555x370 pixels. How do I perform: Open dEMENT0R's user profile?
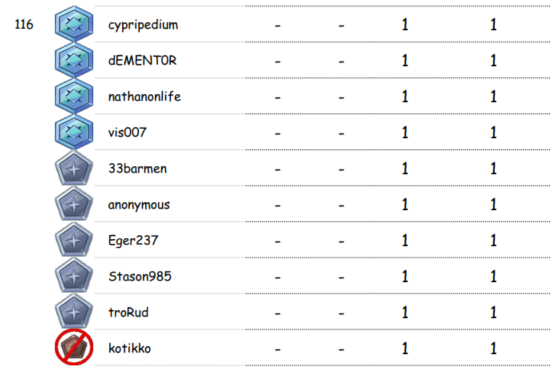click(x=142, y=60)
